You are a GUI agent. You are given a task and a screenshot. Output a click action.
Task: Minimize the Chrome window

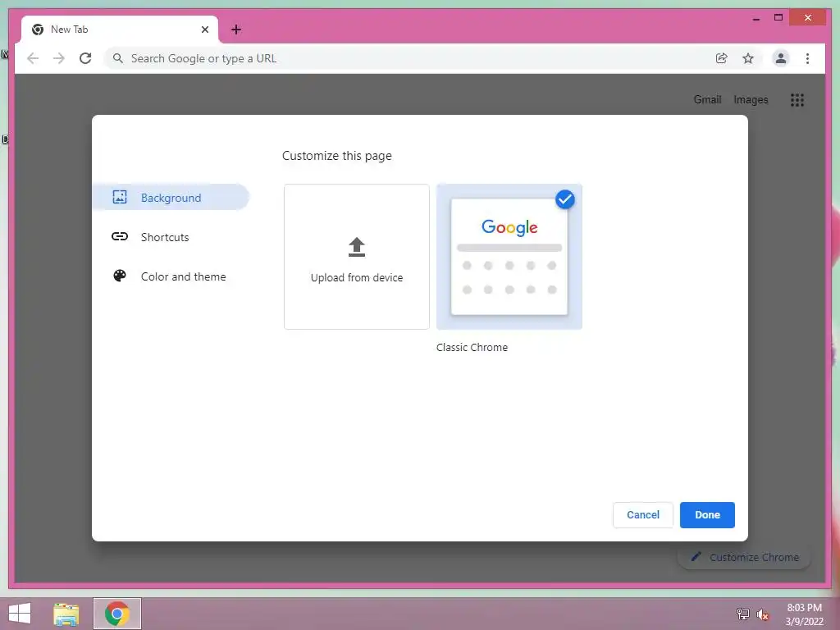click(756, 18)
